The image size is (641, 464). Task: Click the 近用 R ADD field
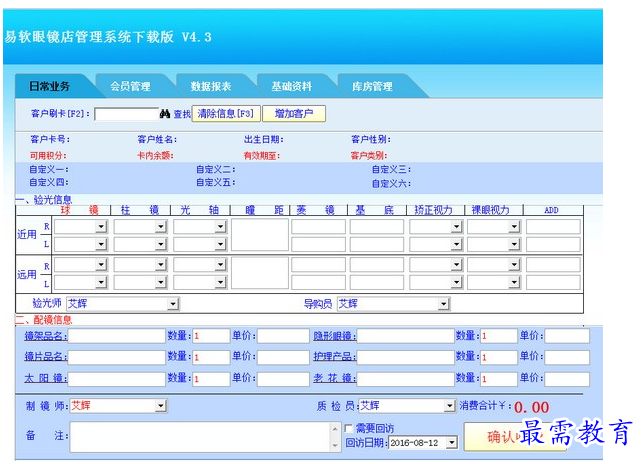click(553, 226)
